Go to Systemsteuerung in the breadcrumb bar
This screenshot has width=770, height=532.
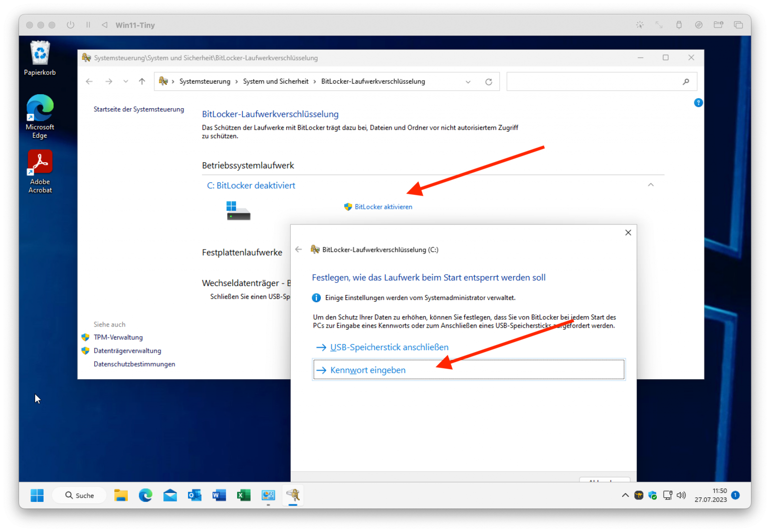(205, 81)
